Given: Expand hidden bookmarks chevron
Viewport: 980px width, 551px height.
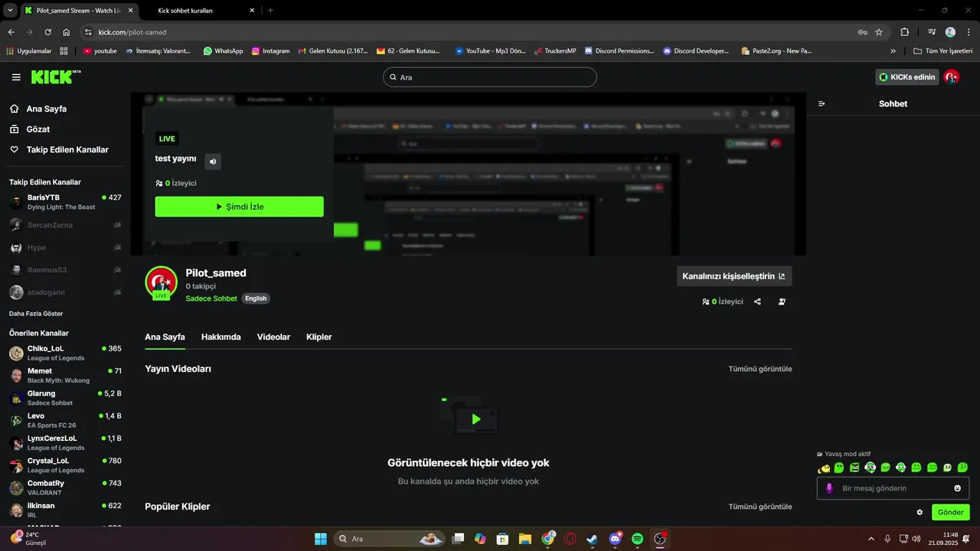Looking at the screenshot, I should click(x=893, y=51).
